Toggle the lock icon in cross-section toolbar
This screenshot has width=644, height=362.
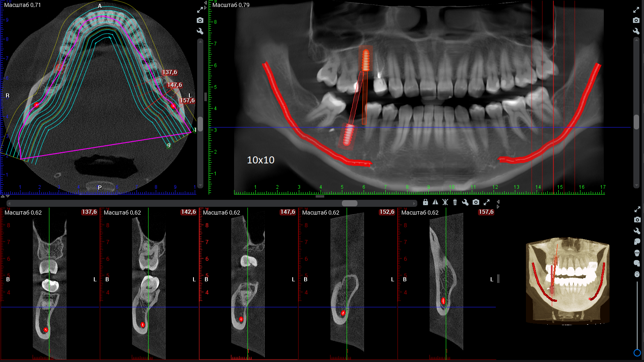426,202
